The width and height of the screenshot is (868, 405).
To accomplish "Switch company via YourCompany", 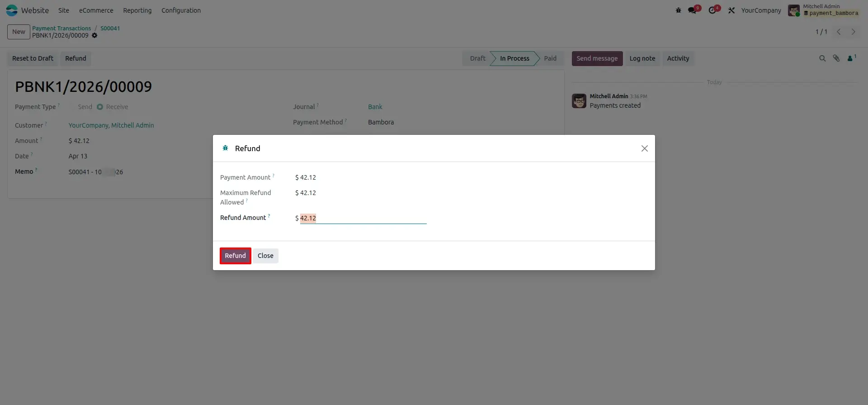I will 761,10.
